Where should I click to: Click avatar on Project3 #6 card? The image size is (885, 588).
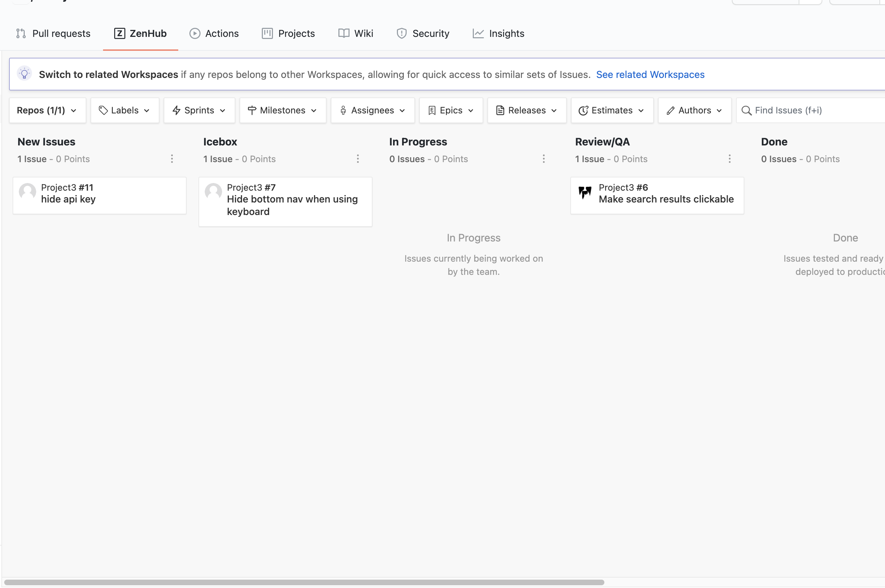click(585, 192)
